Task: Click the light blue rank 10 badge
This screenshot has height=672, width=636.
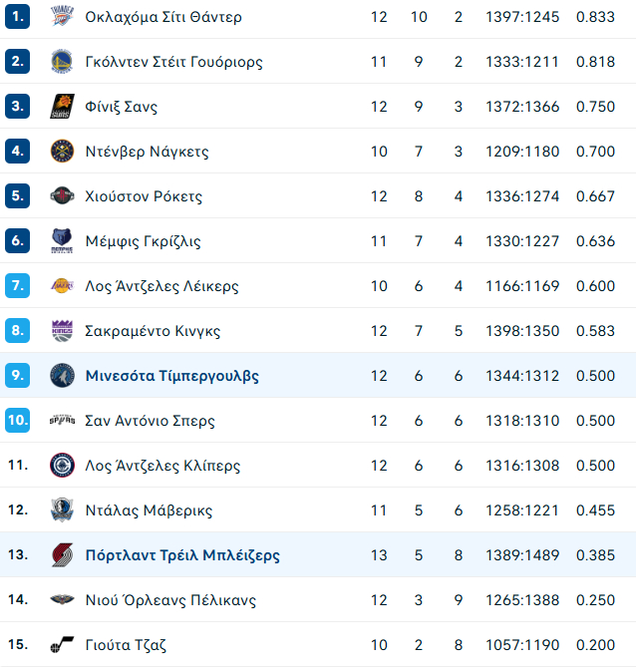Action: [18, 420]
